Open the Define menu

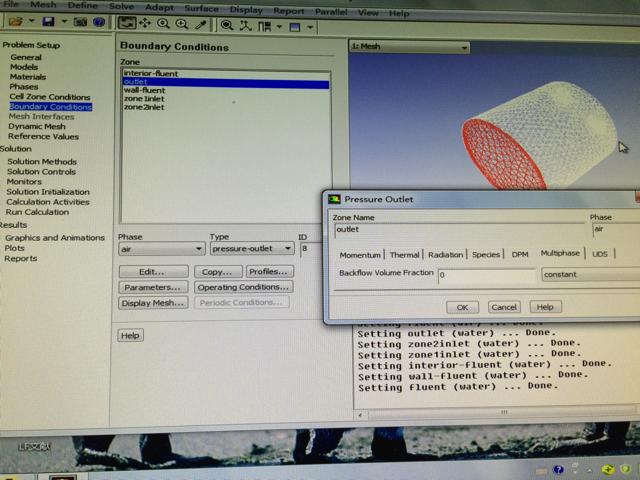(83, 6)
